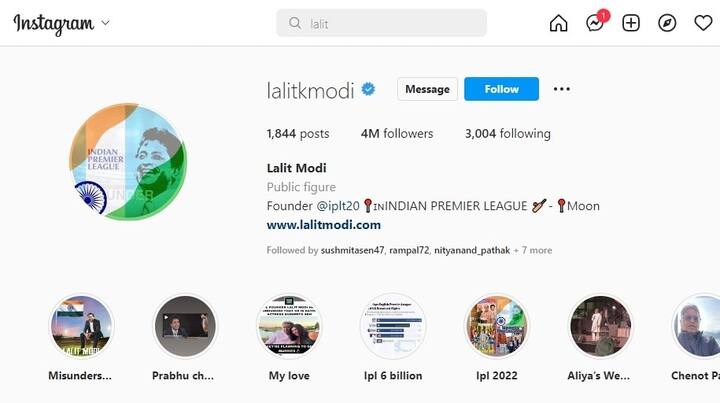This screenshot has width=720, height=403.
Task: Open activity feed heart icon
Action: (703, 23)
